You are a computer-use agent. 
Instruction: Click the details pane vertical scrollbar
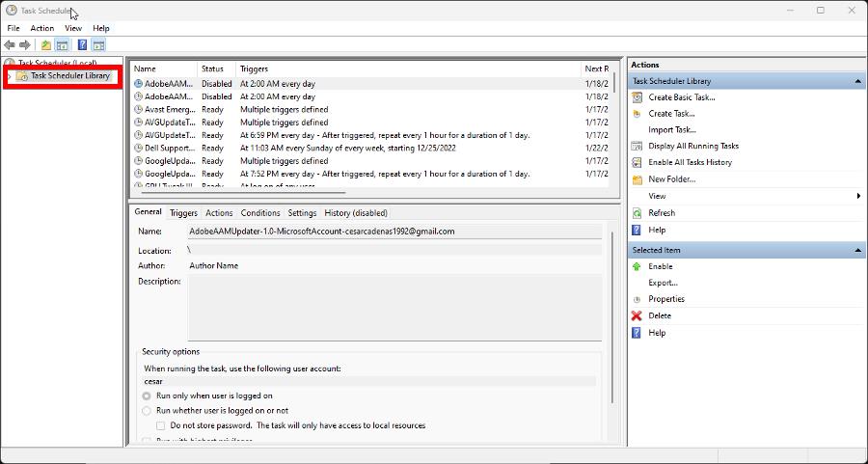coord(611,316)
